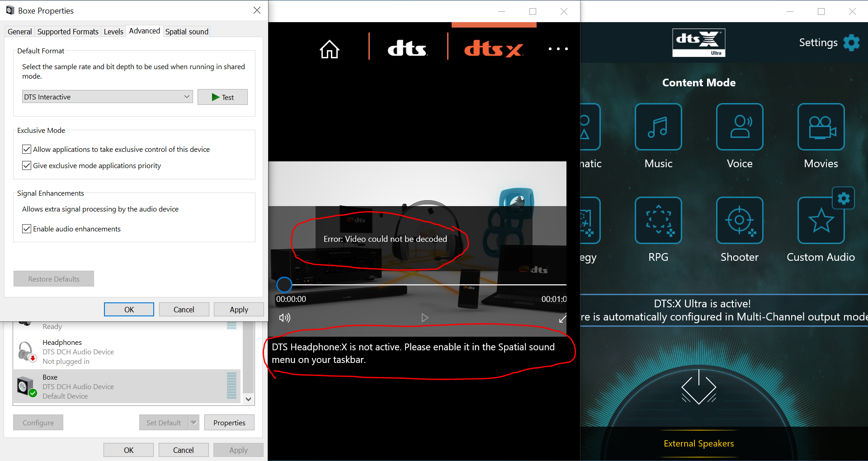
Task: Select the Boxe speaker device icon
Action: (27, 386)
